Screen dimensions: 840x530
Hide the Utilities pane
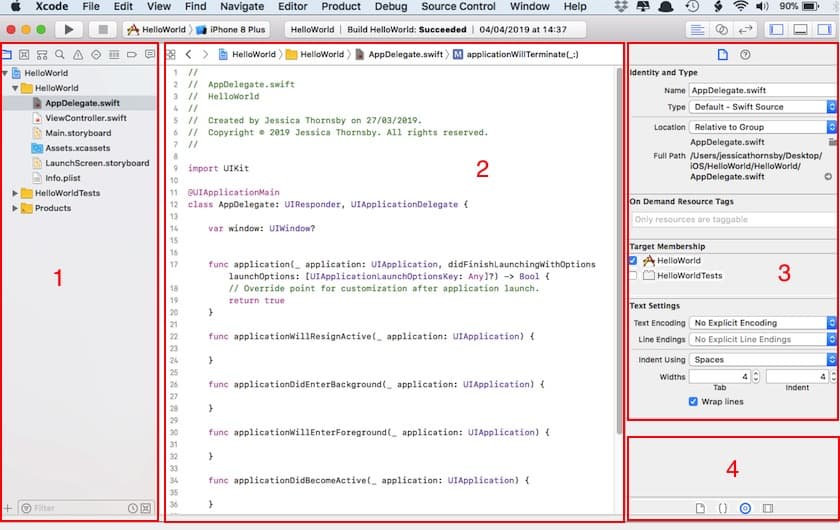tap(824, 29)
